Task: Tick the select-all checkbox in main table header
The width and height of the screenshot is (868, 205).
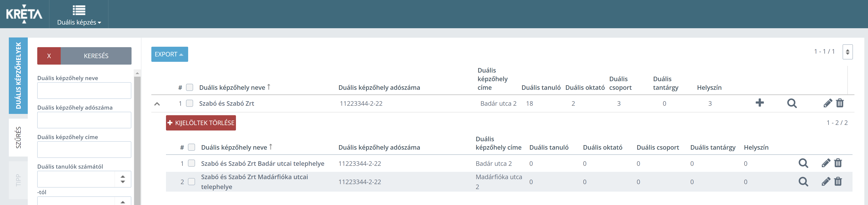Action: pos(190,87)
